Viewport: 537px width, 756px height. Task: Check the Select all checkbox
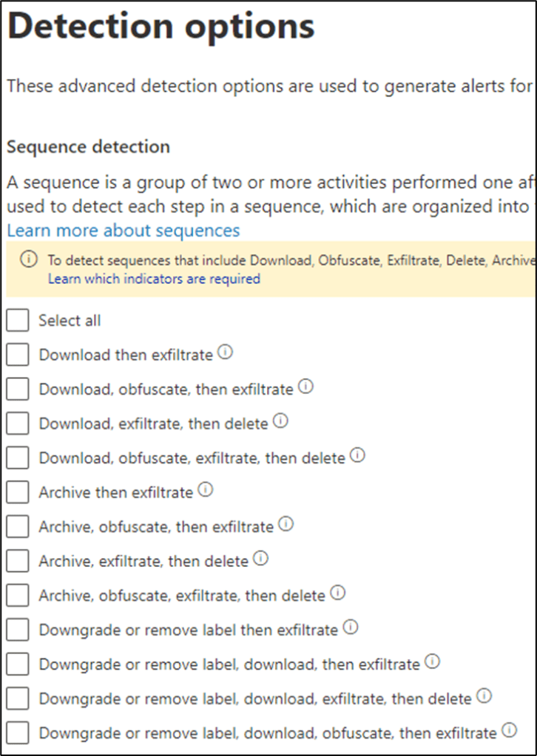(x=18, y=321)
